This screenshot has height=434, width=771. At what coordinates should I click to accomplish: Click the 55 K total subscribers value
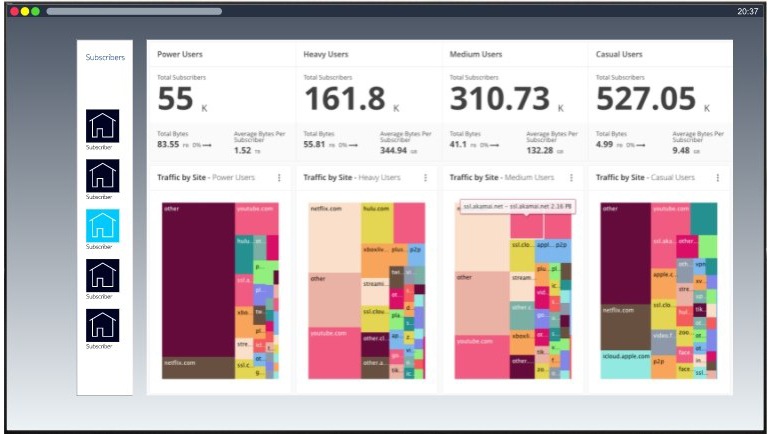click(x=182, y=100)
